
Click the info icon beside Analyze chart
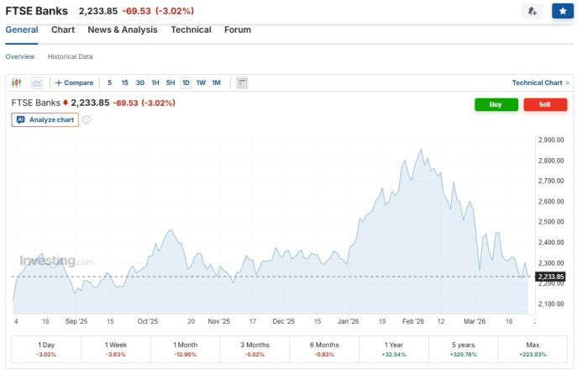[x=87, y=120]
